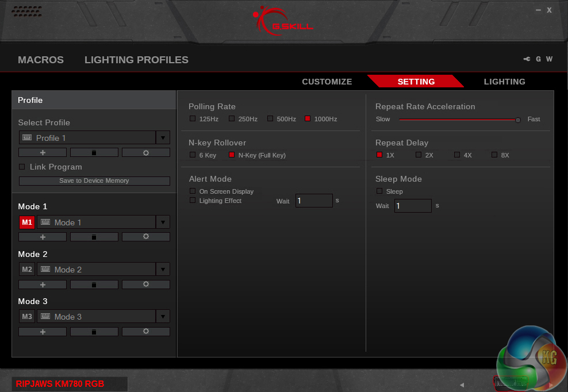Toggle Link Program checkbox
Viewport: 568px width, 392px height.
(22, 167)
